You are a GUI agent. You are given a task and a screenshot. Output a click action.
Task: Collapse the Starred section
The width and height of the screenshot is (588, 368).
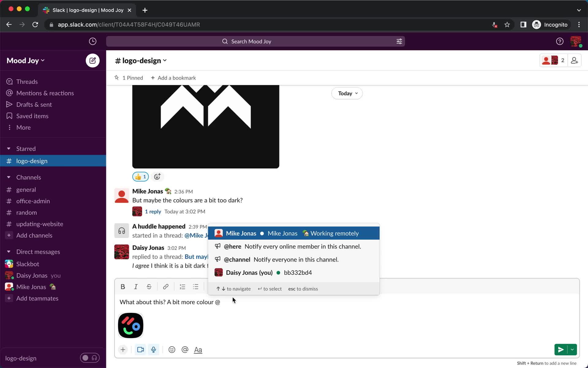[9, 149]
